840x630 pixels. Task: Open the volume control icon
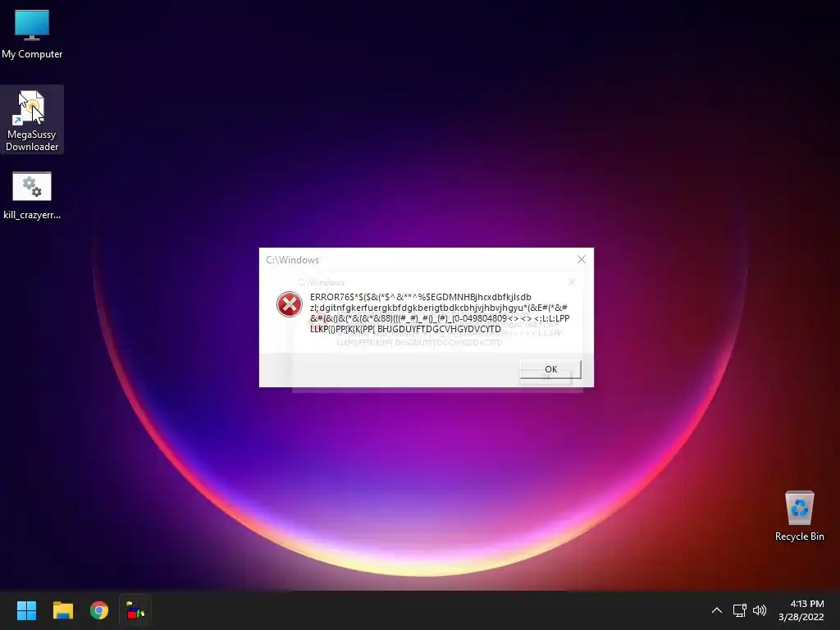click(760, 610)
